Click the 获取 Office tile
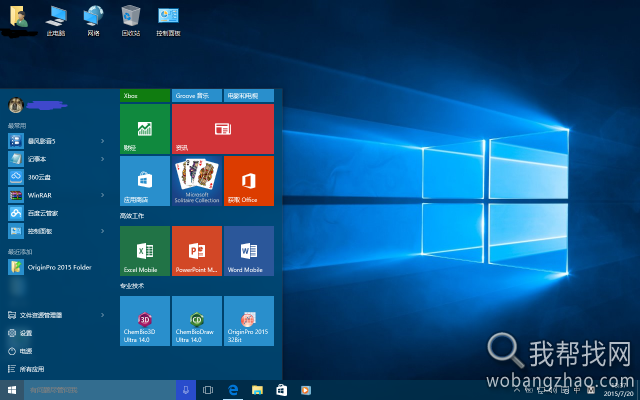This screenshot has width=640, height=400. [x=249, y=181]
